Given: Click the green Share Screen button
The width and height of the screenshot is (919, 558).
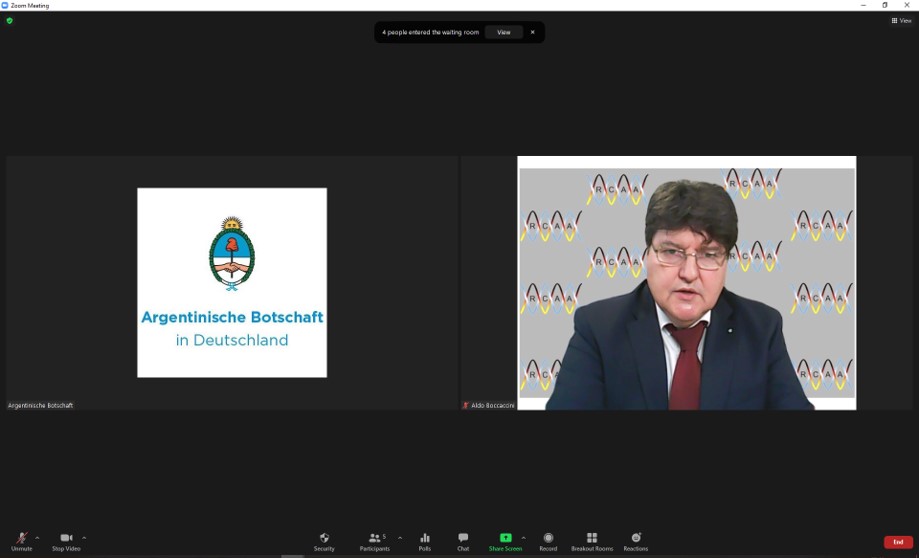Looking at the screenshot, I should click(505, 542).
